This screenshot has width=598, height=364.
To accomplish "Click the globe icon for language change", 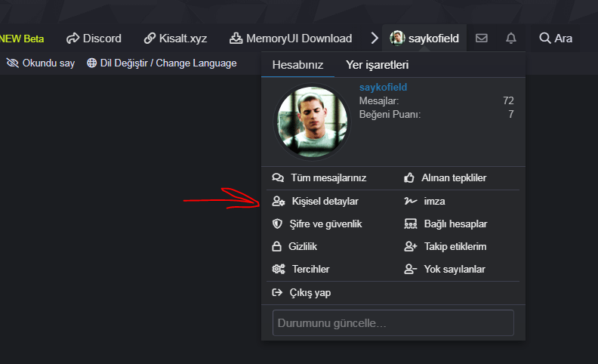I will click(x=91, y=63).
